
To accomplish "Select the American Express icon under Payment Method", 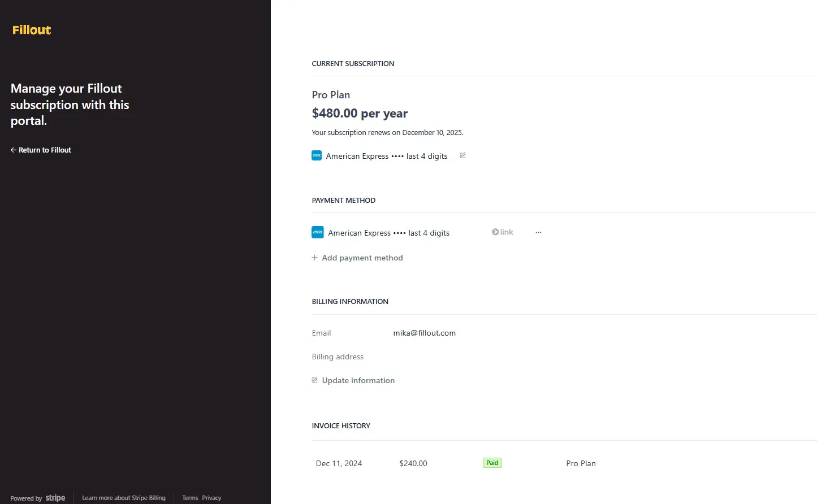I will (x=317, y=232).
